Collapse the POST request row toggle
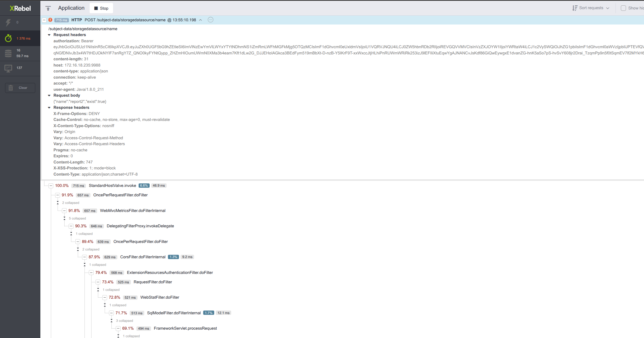Viewport: 644px width, 338px height. (x=44, y=20)
